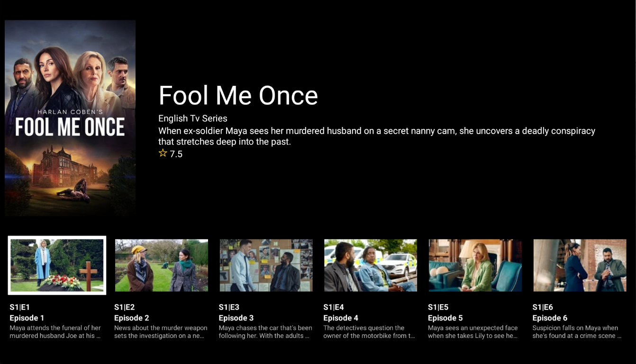636x364 pixels.
Task: Open the Episode 4 police car thumbnail
Action: click(371, 265)
